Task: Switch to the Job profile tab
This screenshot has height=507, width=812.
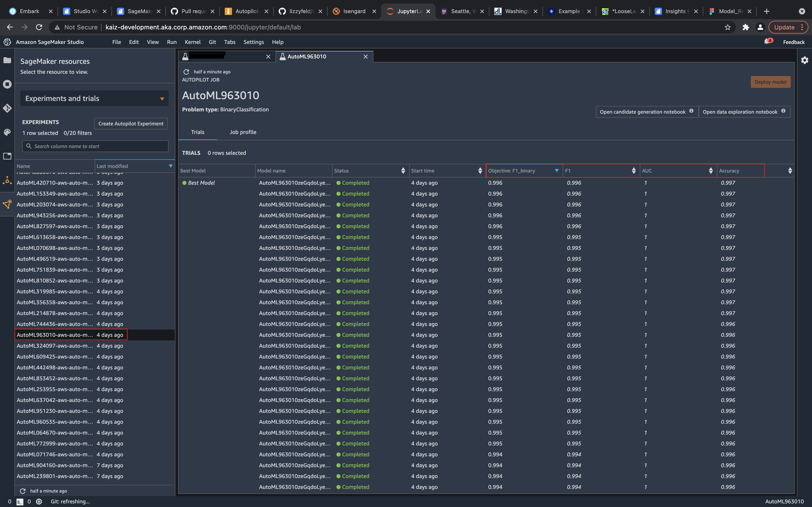Action: click(x=243, y=132)
